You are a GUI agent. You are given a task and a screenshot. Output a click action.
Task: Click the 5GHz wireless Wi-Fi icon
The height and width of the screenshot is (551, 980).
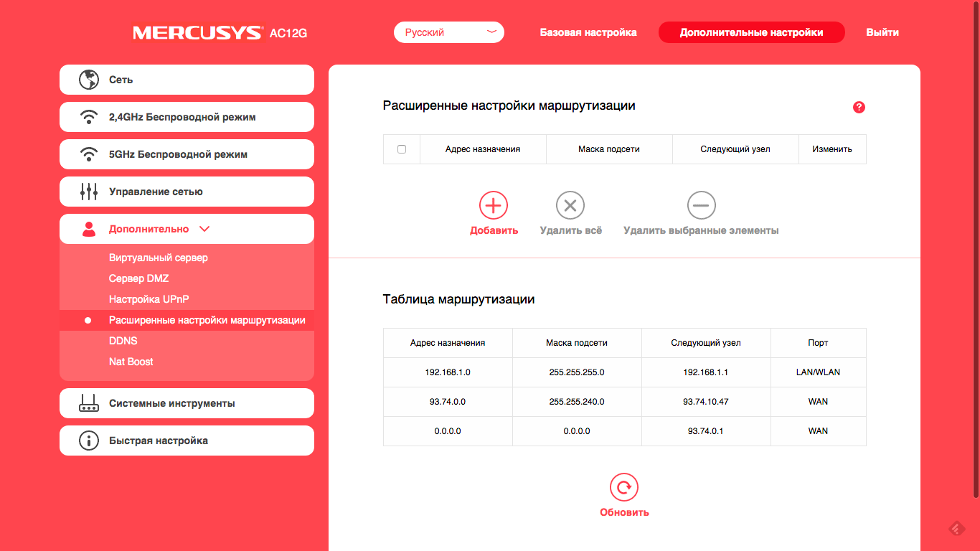click(x=89, y=154)
